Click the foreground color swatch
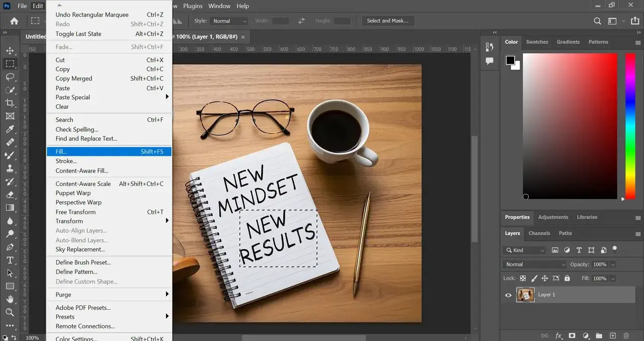Screen dimensions: 644x341 click(x=510, y=60)
